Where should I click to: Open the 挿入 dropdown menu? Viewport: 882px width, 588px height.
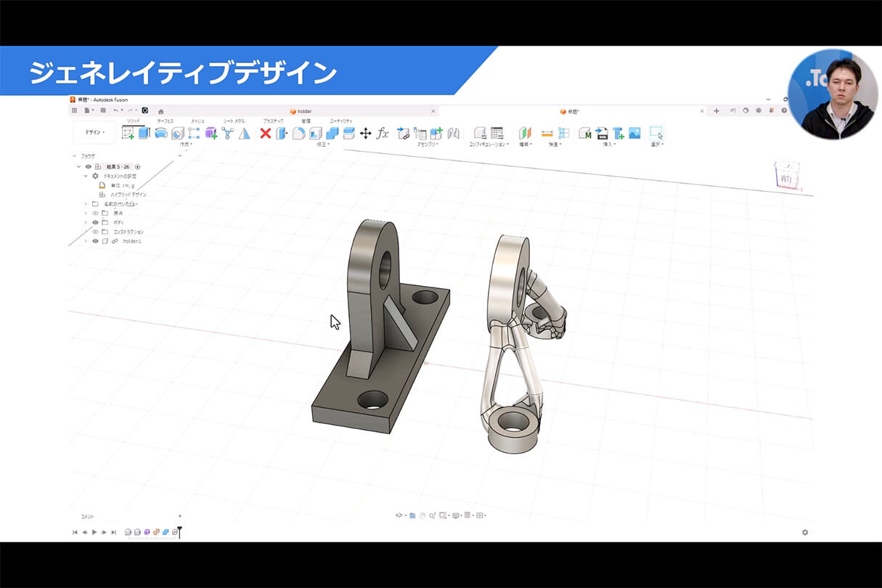[x=608, y=144]
